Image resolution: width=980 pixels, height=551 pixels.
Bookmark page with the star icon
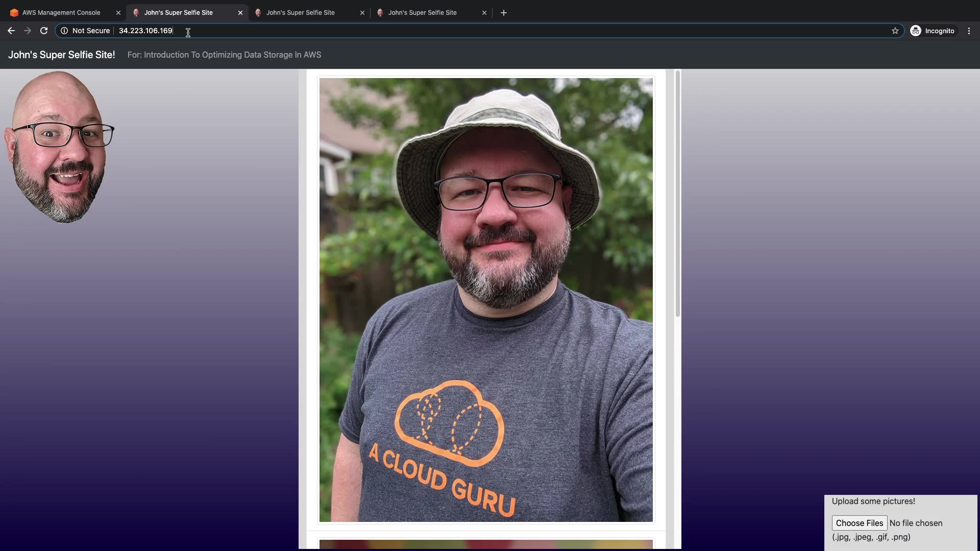click(895, 31)
